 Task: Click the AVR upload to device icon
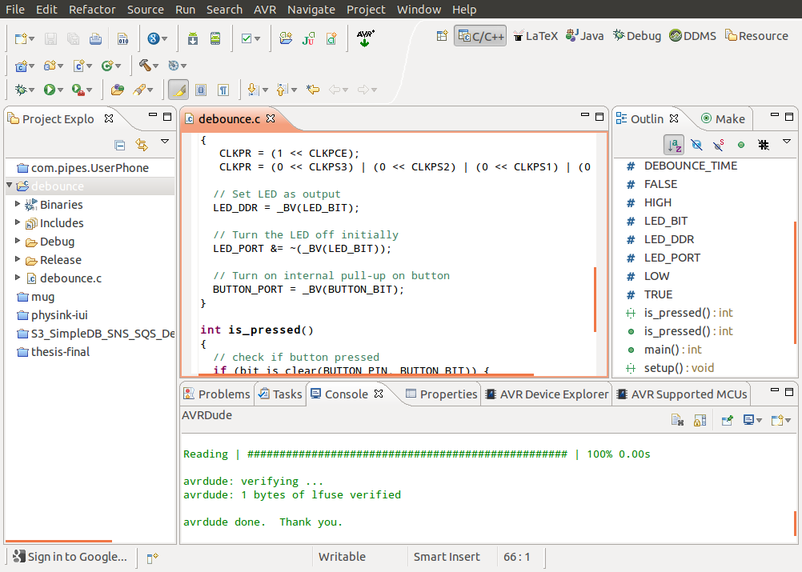[365, 39]
